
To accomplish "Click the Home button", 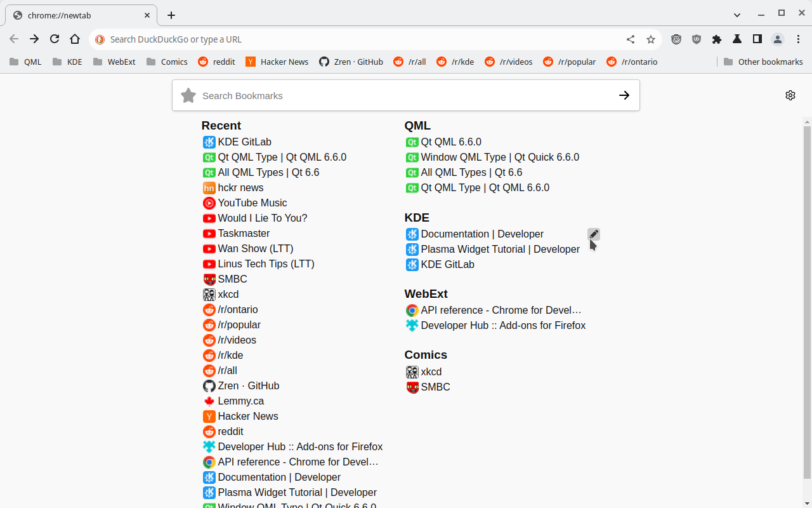I will 75,39.
